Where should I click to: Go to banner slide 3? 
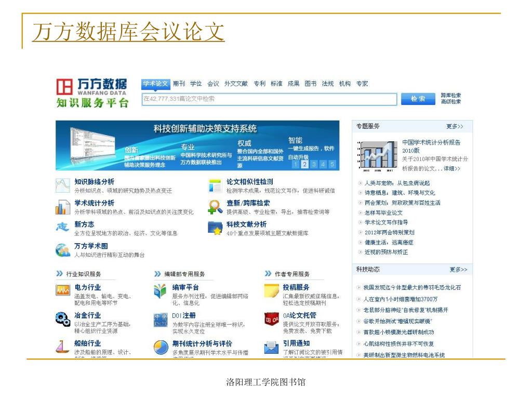[314, 165]
